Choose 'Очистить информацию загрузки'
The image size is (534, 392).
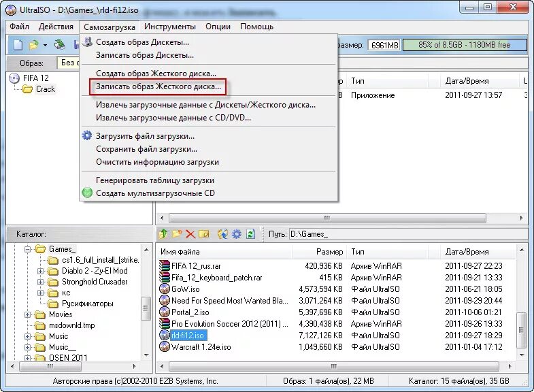157,162
